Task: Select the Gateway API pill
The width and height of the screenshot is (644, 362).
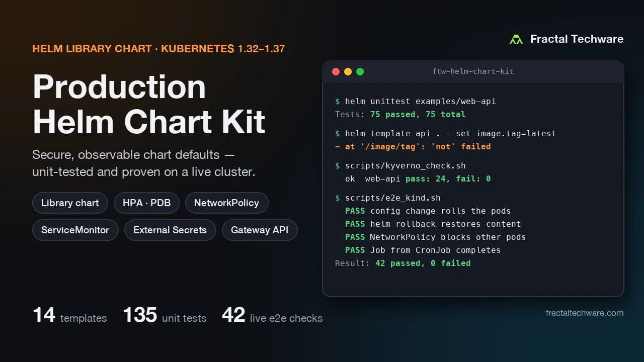Action: pyautogui.click(x=260, y=230)
